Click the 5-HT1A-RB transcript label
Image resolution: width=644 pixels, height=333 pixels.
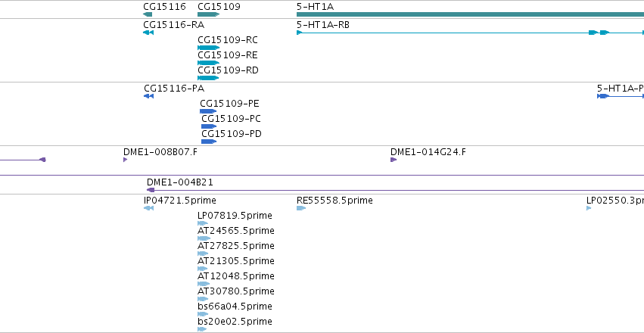click(x=323, y=25)
